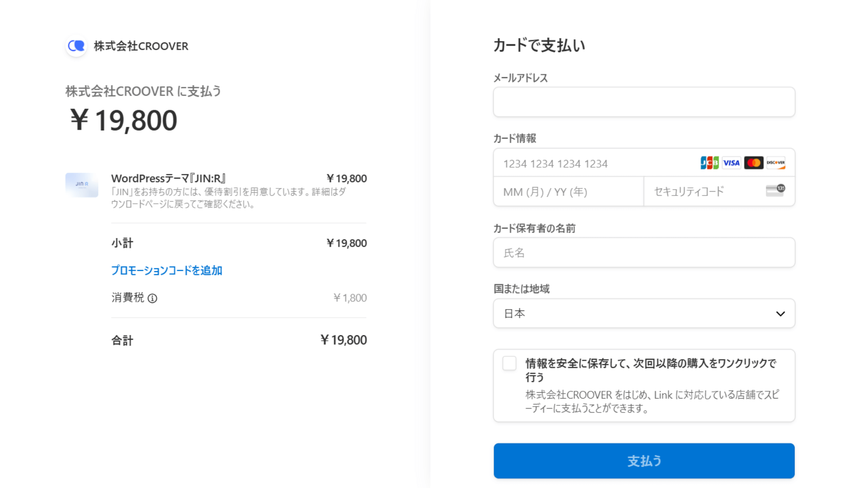Click the VISA card brand icon
Viewport: 868px width, 488px height.
731,163
